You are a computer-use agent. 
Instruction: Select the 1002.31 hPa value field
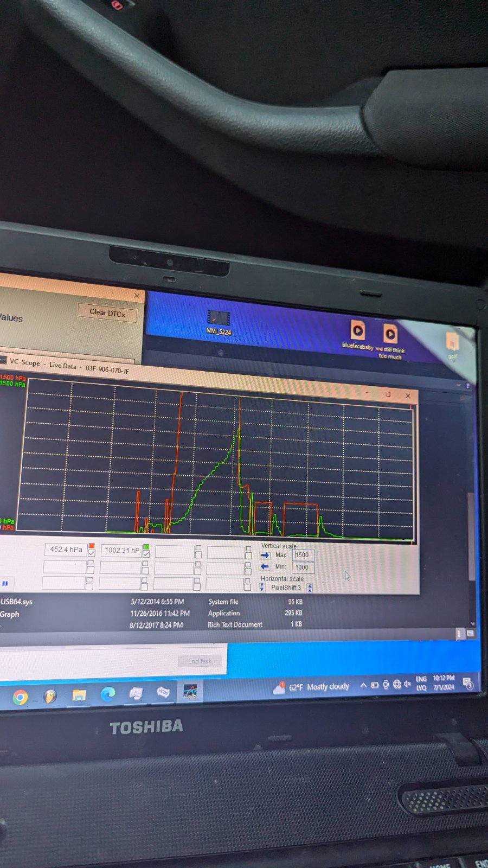click(121, 550)
